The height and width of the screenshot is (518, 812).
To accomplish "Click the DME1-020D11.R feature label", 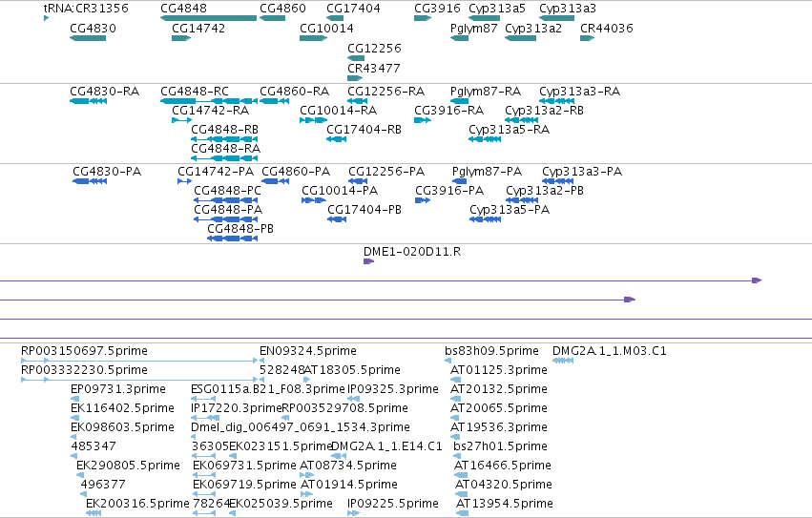I will pyautogui.click(x=412, y=252).
